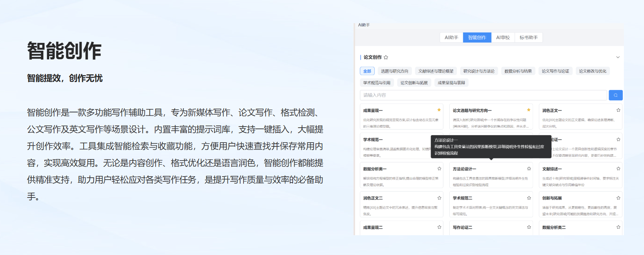This screenshot has width=644, height=255.
Task: Collapse the 论文创作 section chevron
Action: (x=618, y=57)
